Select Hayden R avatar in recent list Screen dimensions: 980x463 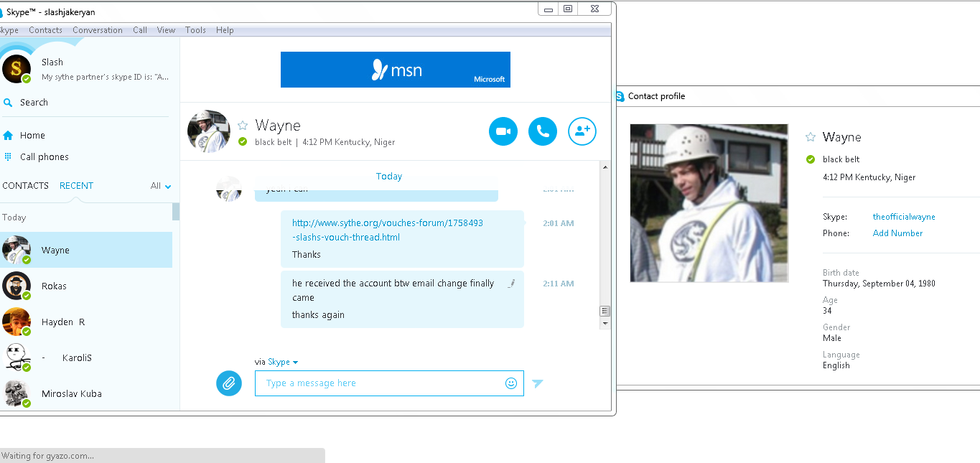tap(17, 322)
